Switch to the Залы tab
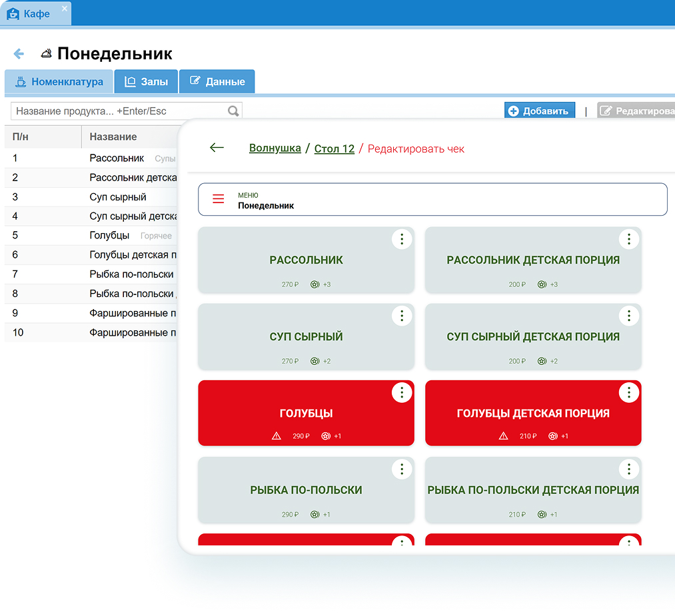 pyautogui.click(x=146, y=82)
